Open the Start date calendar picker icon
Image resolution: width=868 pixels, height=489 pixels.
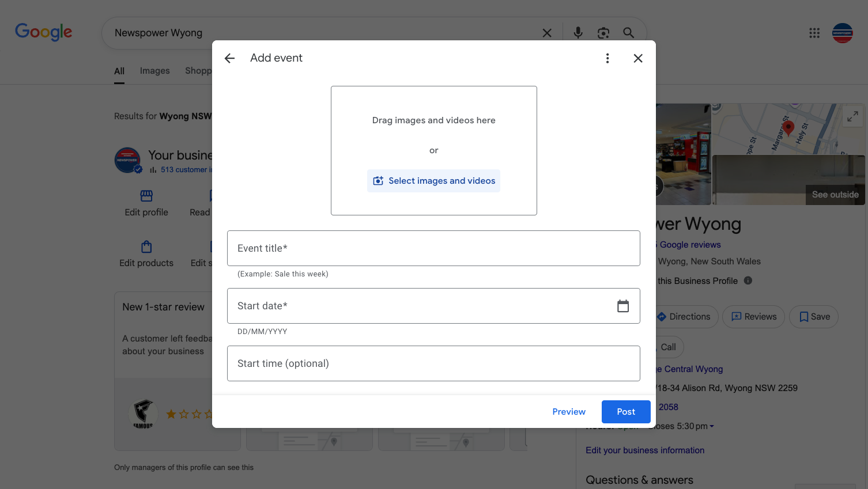[623, 306]
